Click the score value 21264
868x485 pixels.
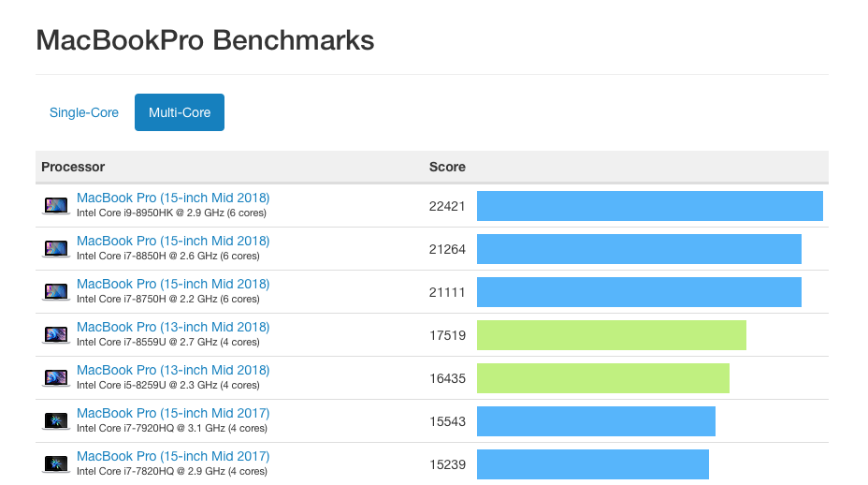pyautogui.click(x=447, y=249)
